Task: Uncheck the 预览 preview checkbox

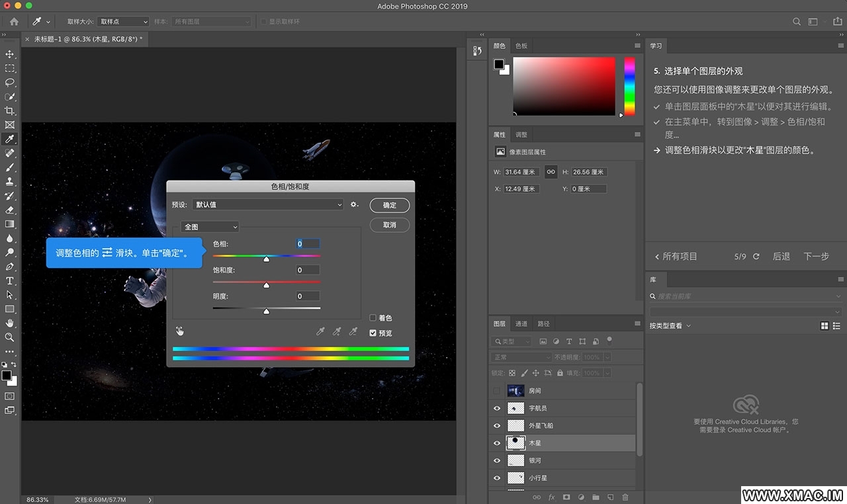Action: tap(373, 333)
